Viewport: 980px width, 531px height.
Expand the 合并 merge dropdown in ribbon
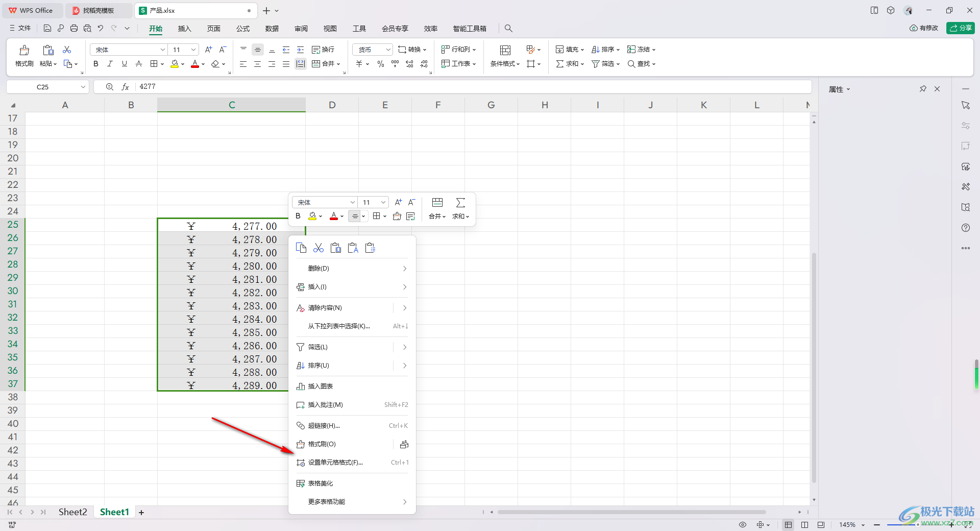(338, 64)
